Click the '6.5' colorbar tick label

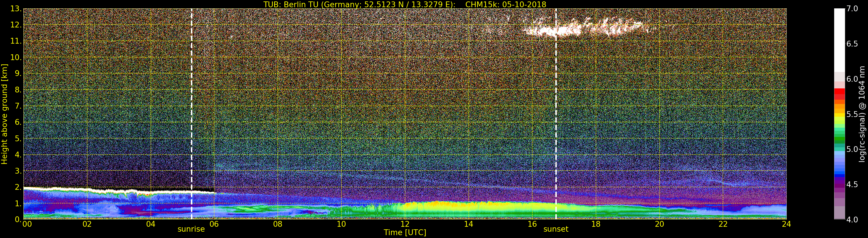pyautogui.click(x=852, y=44)
